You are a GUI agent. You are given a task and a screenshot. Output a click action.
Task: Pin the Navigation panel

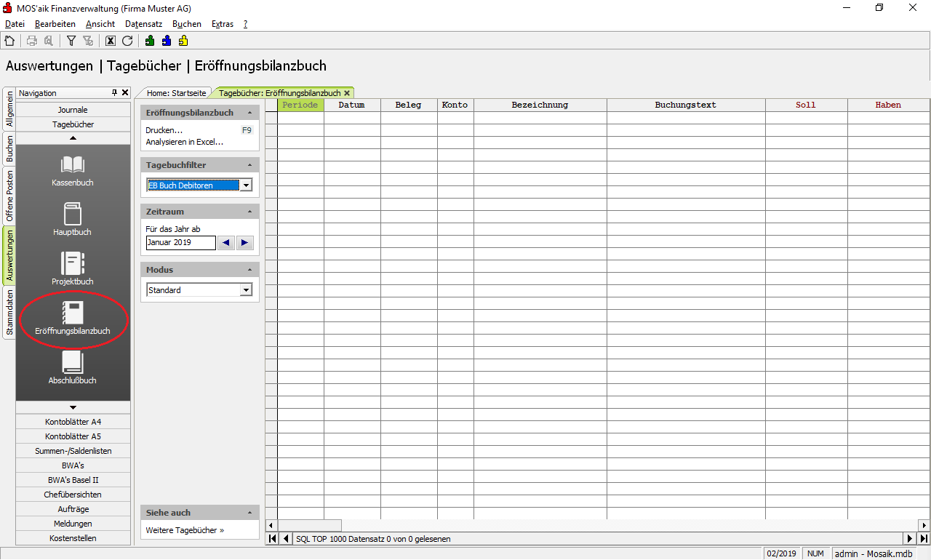[114, 93]
